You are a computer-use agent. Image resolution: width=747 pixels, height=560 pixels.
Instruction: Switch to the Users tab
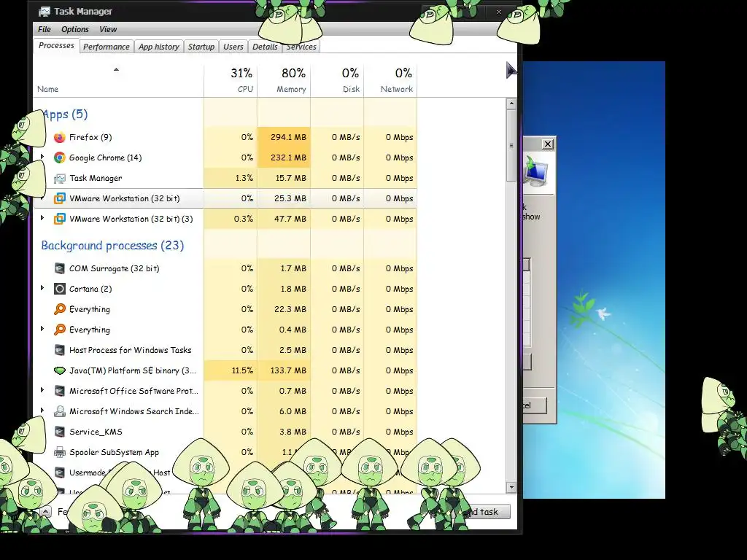pos(233,47)
